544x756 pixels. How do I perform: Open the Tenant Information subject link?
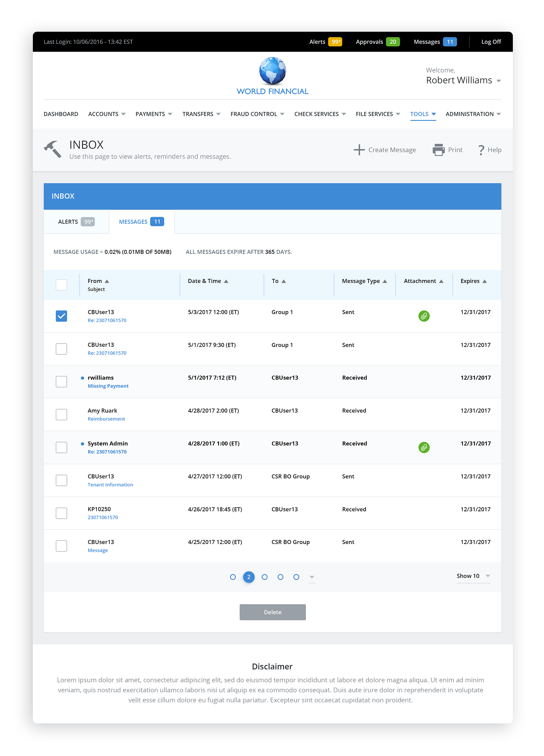coord(110,484)
